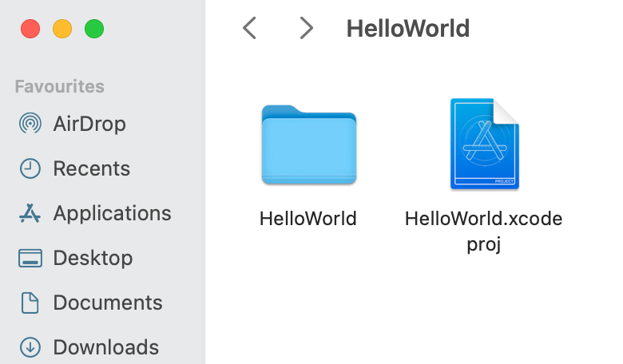Click the Desktop sidebar icon
The width and height of the screenshot is (623, 364).
[30, 258]
